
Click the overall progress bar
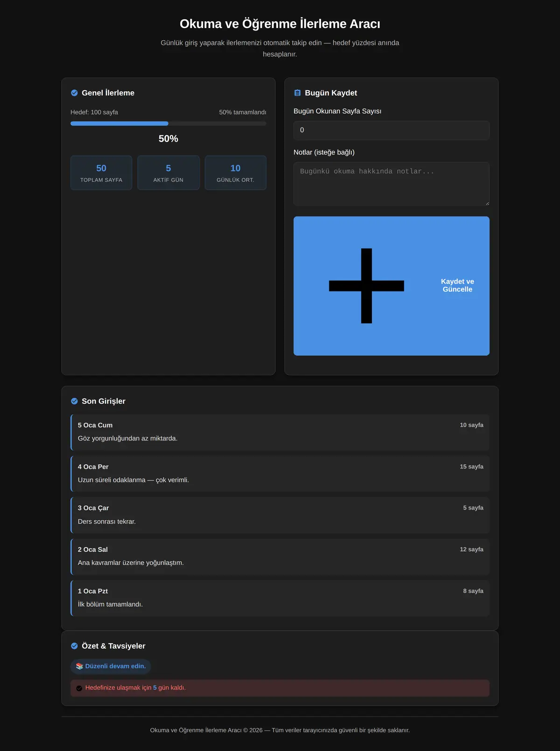[x=168, y=124]
